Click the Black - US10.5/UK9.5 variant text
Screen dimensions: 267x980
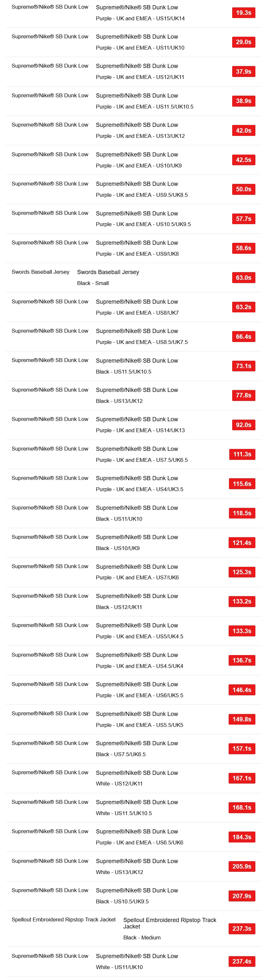(122, 901)
